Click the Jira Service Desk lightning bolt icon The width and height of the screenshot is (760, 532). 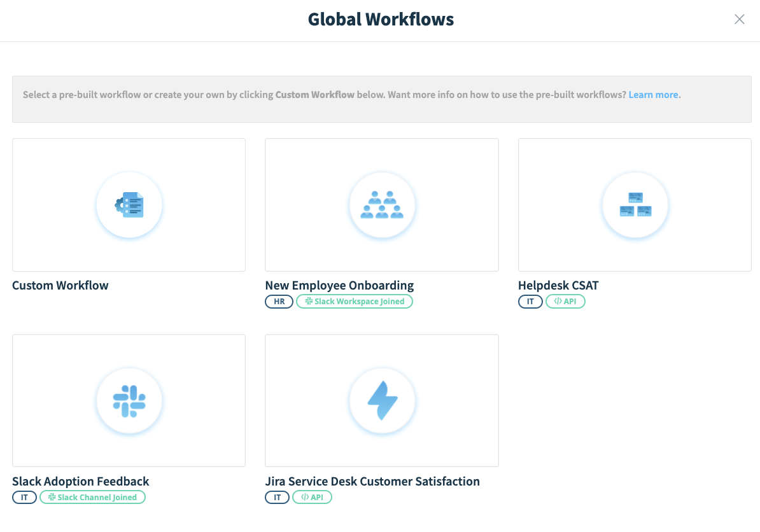[x=383, y=400]
